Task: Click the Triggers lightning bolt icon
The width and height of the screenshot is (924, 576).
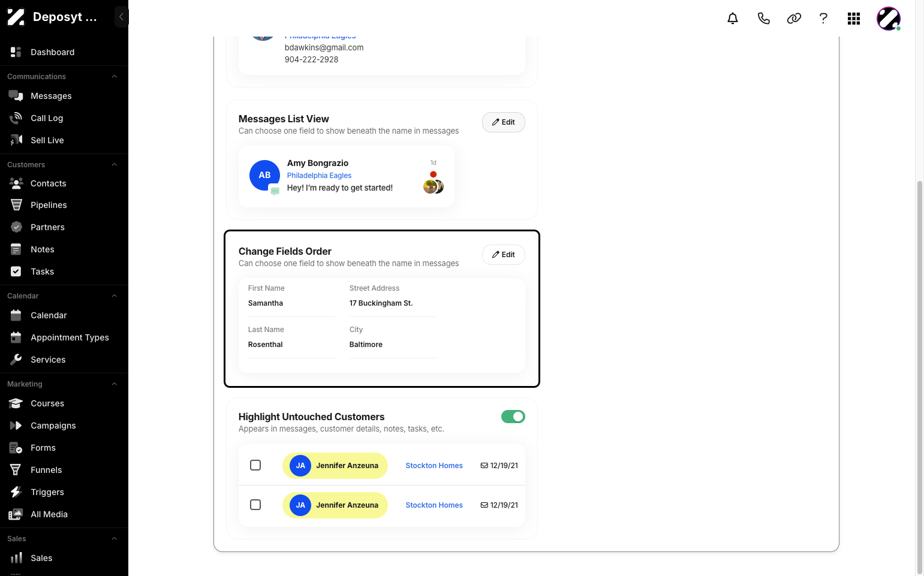Action: (x=16, y=492)
